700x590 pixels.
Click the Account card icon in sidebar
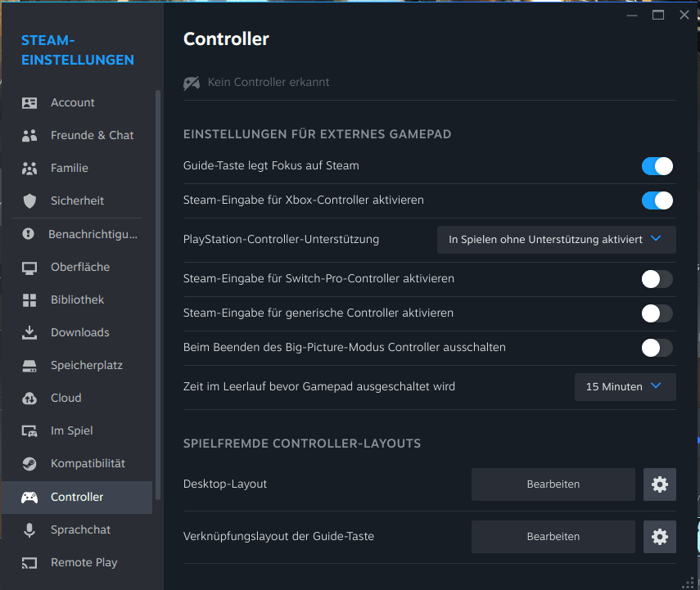click(x=29, y=102)
